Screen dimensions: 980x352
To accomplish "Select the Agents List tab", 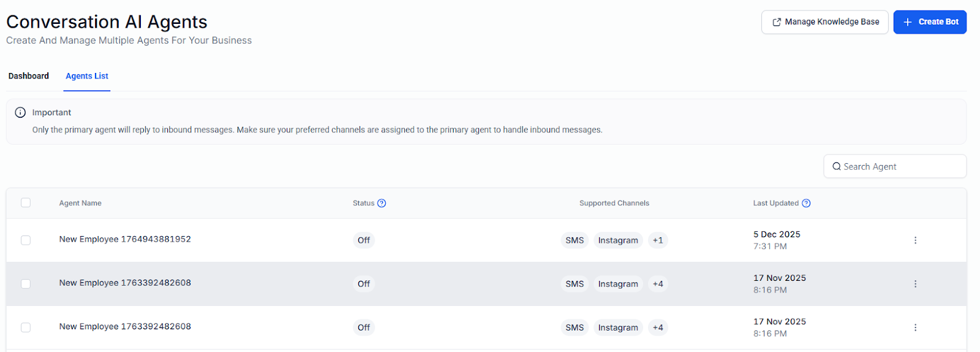I will (87, 76).
